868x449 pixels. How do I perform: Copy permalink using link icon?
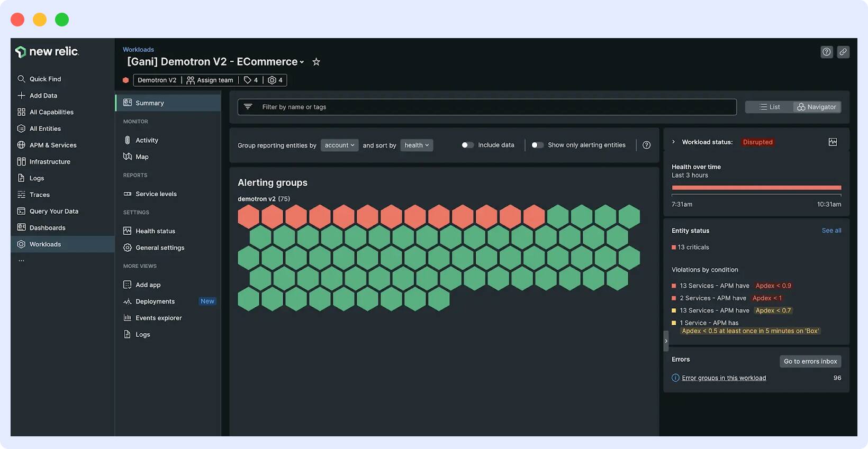coord(844,52)
